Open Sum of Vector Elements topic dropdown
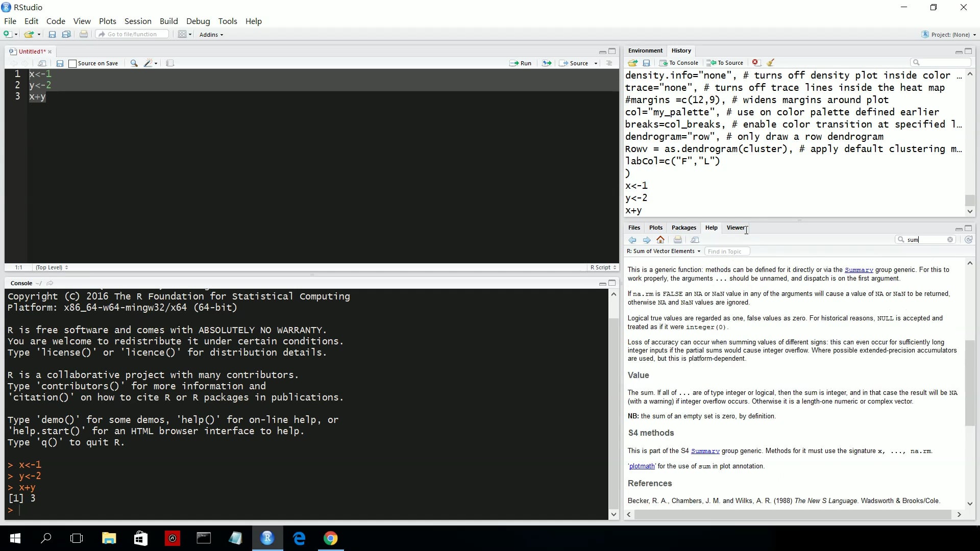Screen dimensions: 980x551 pyautogui.click(x=664, y=251)
